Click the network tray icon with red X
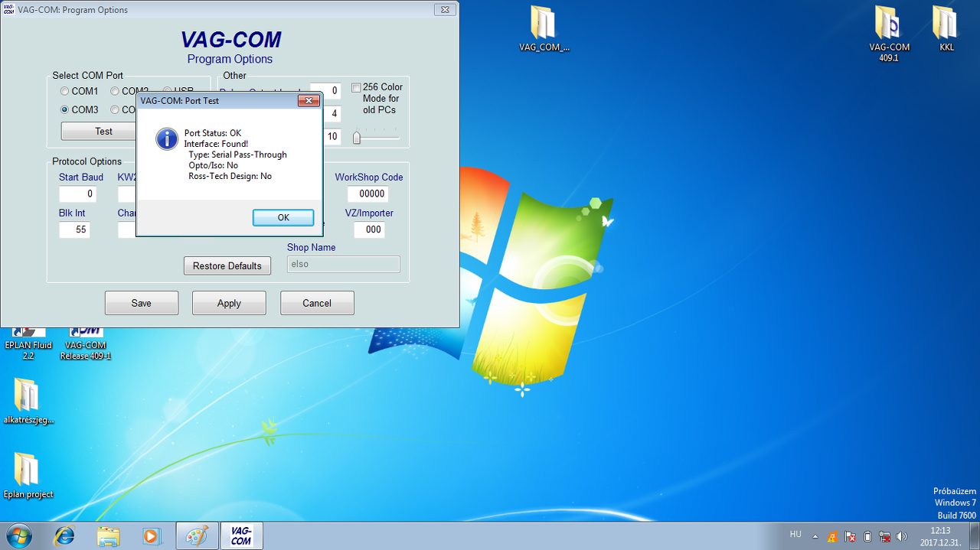The width and height of the screenshot is (980, 550). coord(885,536)
